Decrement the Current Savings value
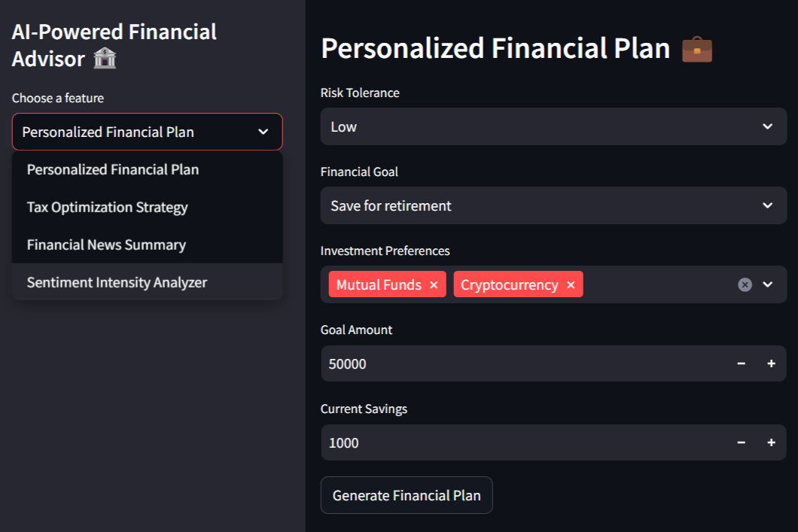Screen dimensions: 798x532 click(741, 443)
